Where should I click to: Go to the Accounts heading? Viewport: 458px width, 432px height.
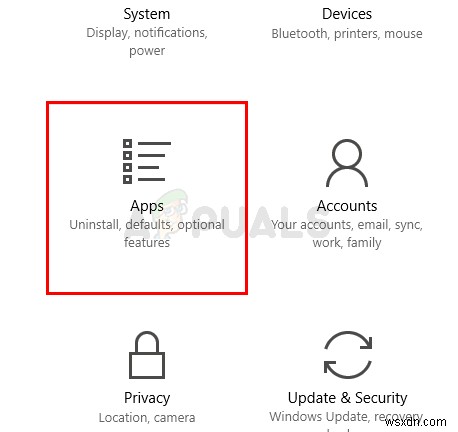(347, 206)
